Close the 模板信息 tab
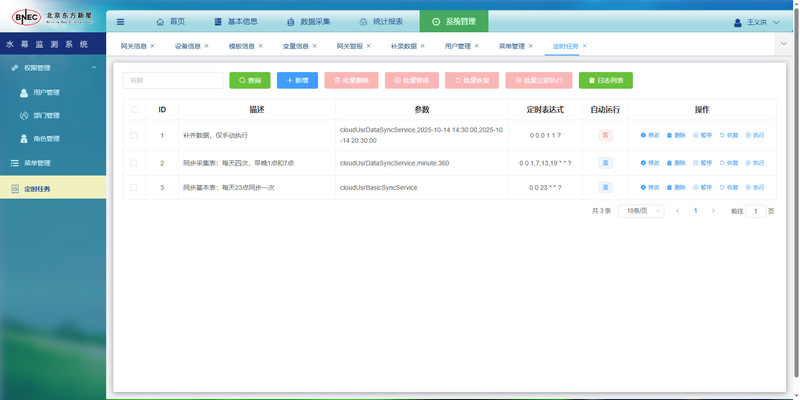 tap(261, 46)
